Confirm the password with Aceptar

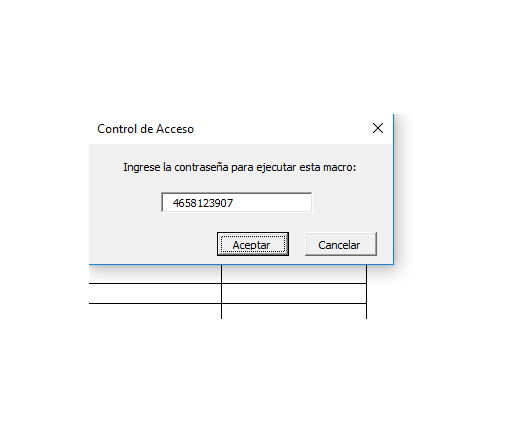253,244
